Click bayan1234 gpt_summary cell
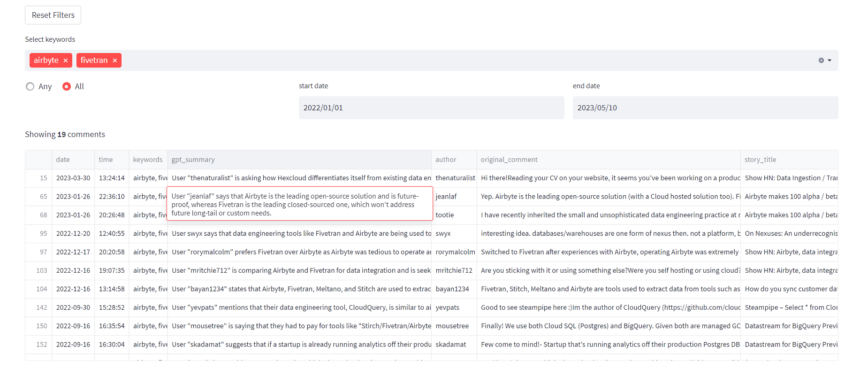This screenshot has width=868, height=376. (x=299, y=289)
